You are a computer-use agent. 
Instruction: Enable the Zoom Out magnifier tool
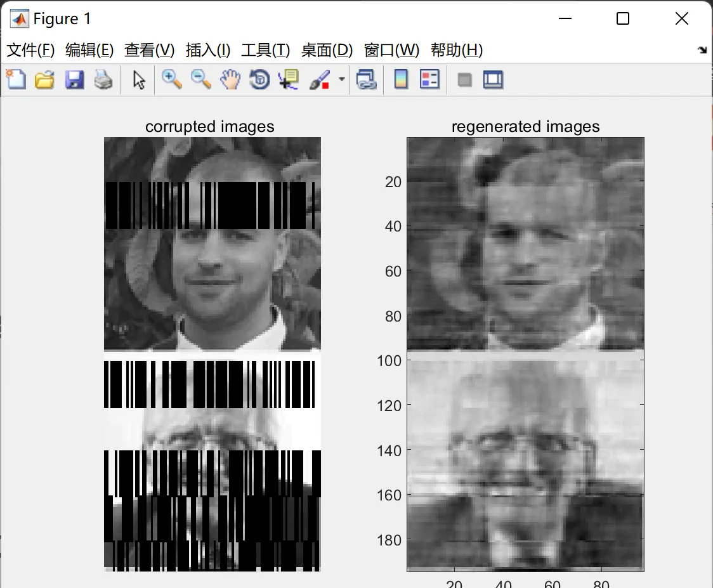[x=200, y=79]
